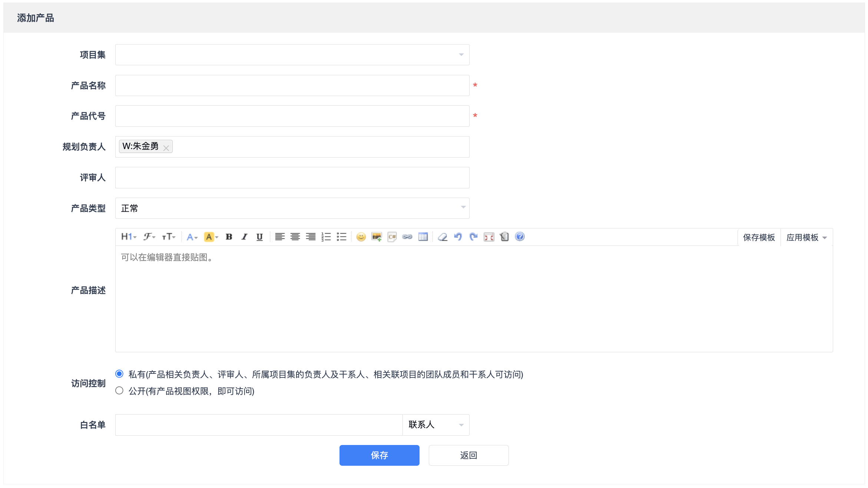Expand the 产品类型 dropdown

(x=292, y=208)
